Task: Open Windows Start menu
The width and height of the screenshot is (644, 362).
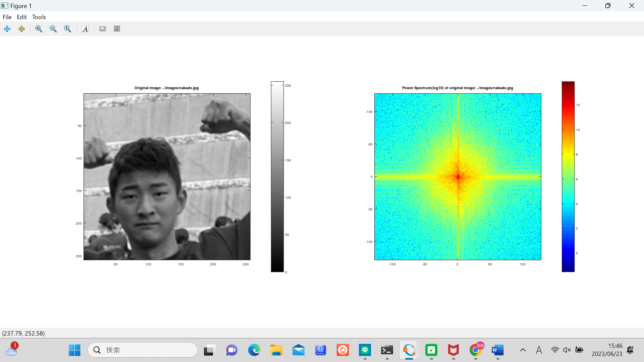Action: [74, 350]
